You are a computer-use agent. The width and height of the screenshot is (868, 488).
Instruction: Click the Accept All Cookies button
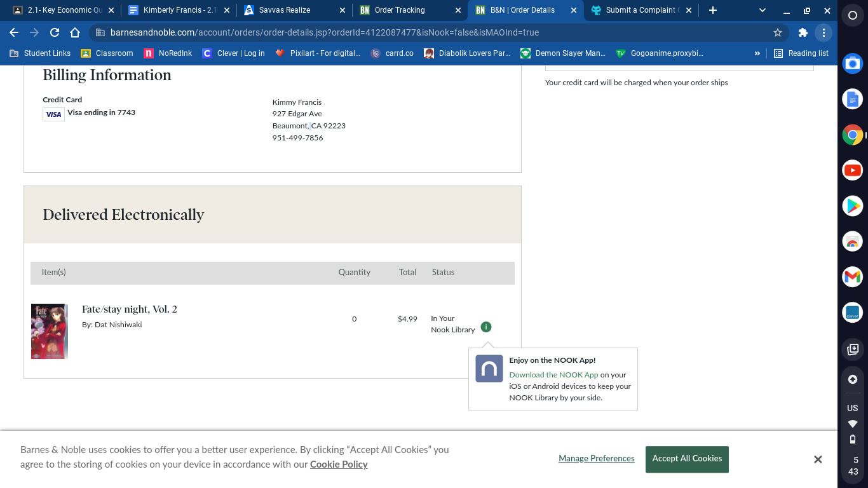687,459
